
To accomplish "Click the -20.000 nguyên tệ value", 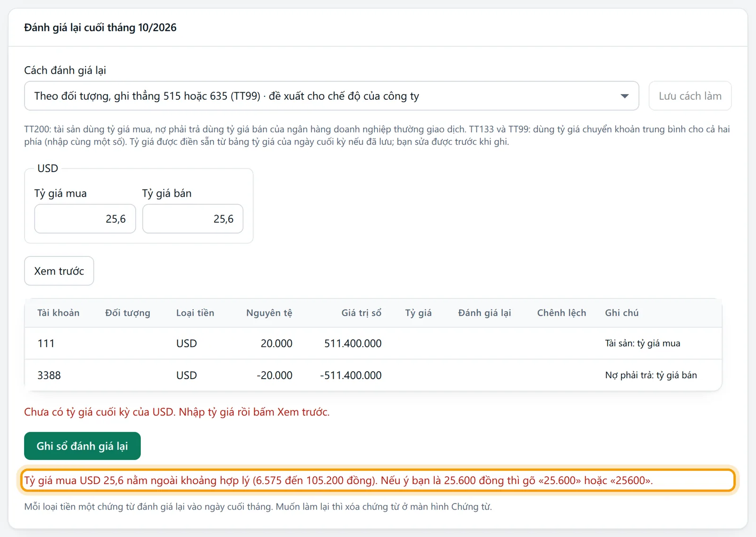I will click(275, 375).
